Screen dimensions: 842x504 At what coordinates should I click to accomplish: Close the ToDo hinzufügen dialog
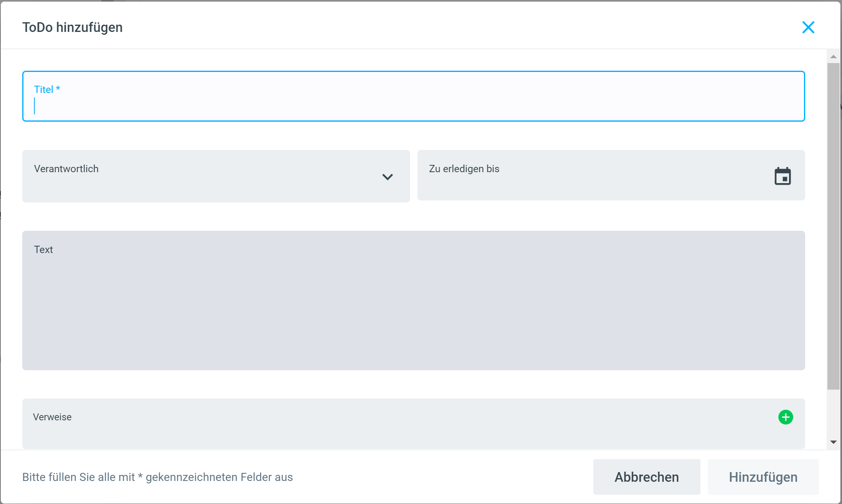(808, 27)
